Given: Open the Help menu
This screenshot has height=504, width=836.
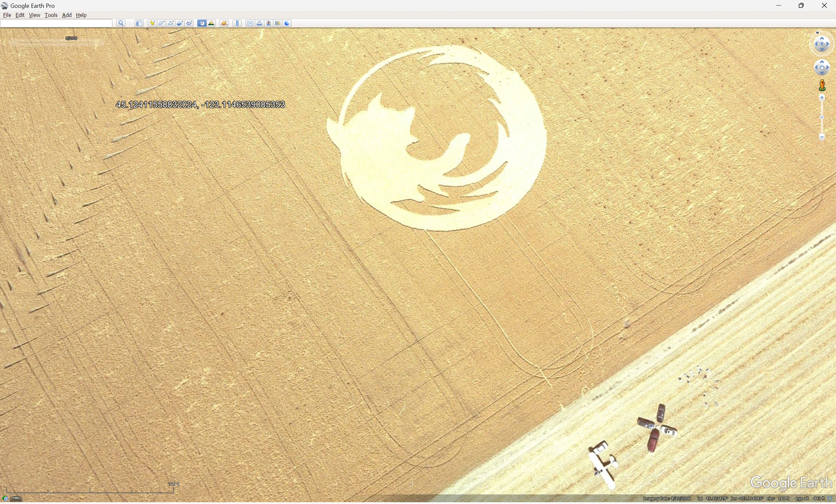Looking at the screenshot, I should 81,15.
